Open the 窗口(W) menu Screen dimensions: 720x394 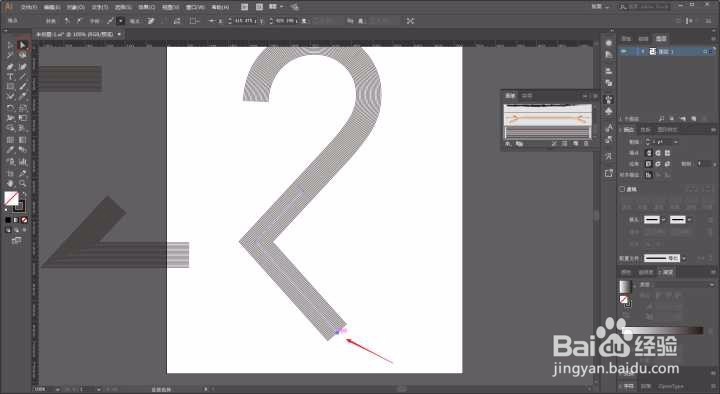(195, 7)
